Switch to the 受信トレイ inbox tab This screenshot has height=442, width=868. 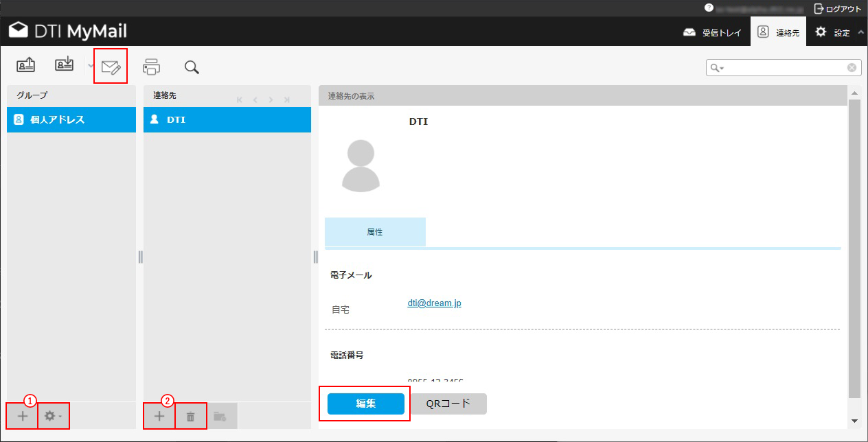[x=713, y=32]
